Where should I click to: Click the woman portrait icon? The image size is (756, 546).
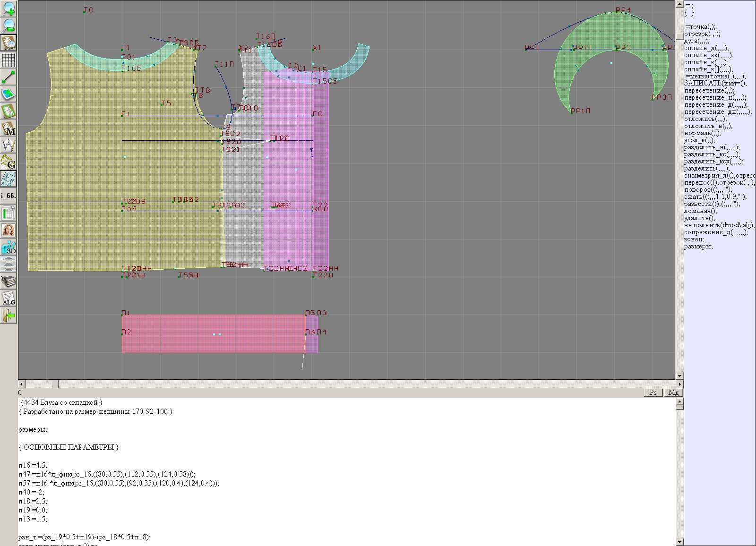(9, 230)
